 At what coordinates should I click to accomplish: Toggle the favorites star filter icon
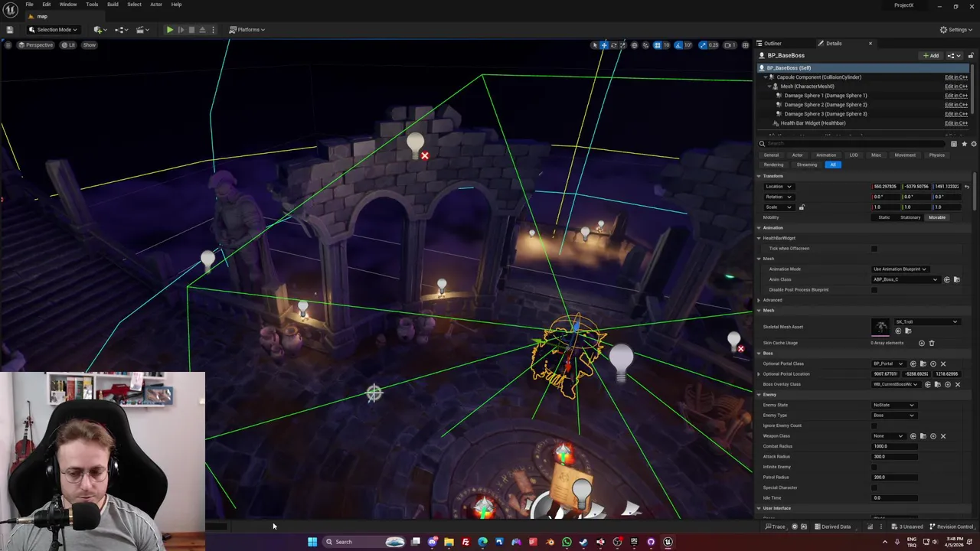(x=964, y=144)
